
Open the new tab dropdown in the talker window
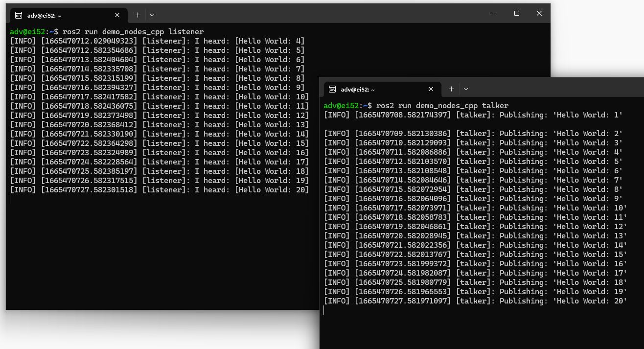pos(465,89)
